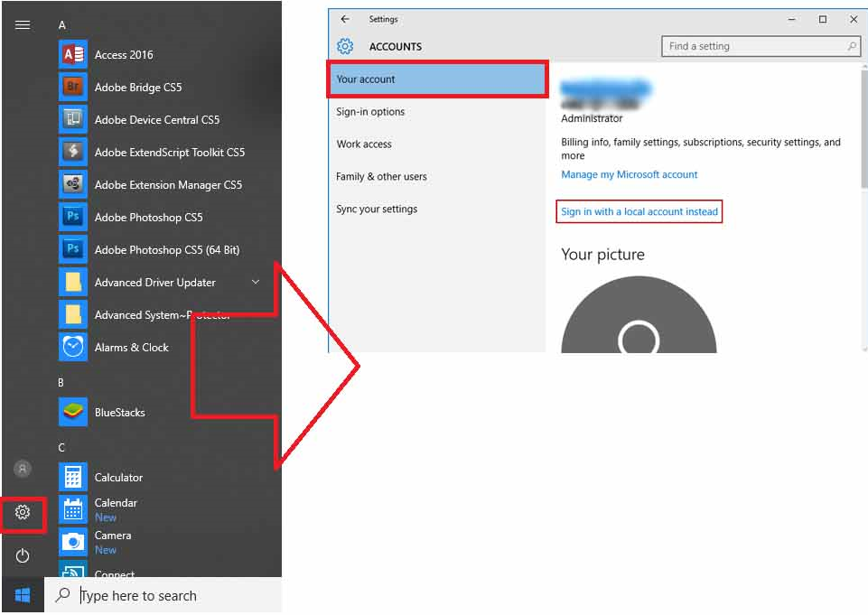Expand the Advanced Driver Updater chevron
The width and height of the screenshot is (868, 615).
click(x=256, y=283)
